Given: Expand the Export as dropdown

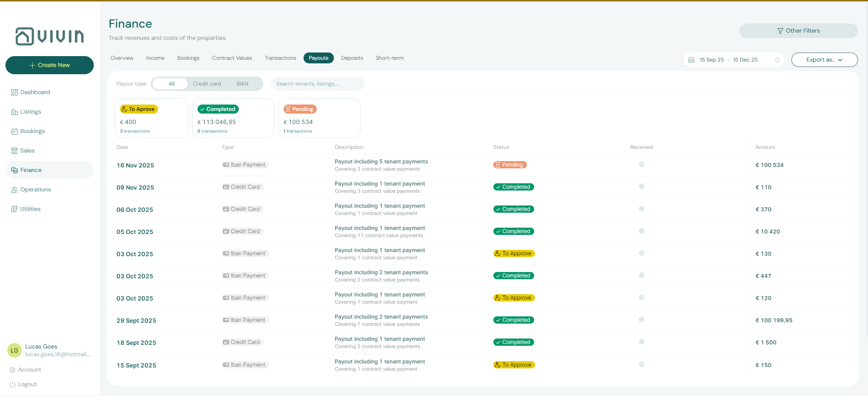Looking at the screenshot, I should pyautogui.click(x=824, y=60).
